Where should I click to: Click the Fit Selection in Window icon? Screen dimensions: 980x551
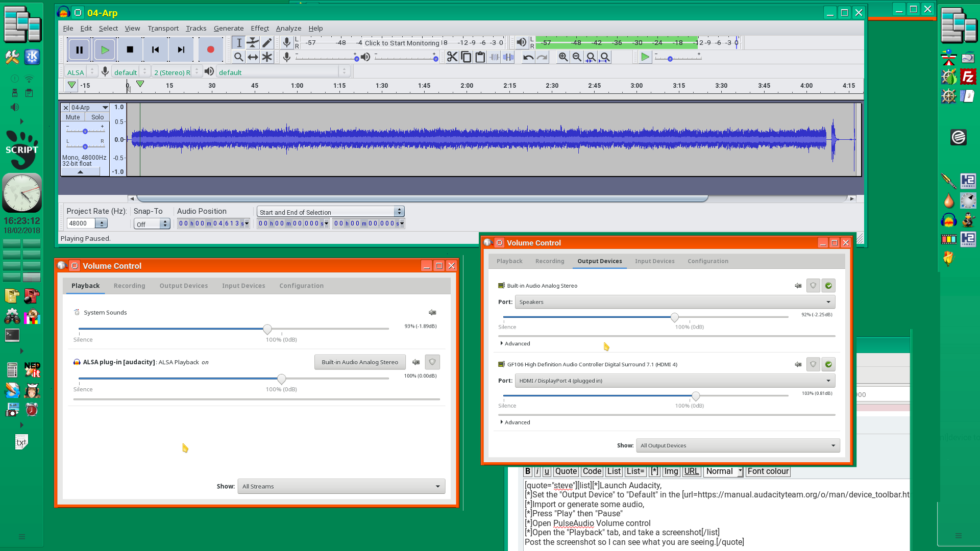(x=590, y=57)
